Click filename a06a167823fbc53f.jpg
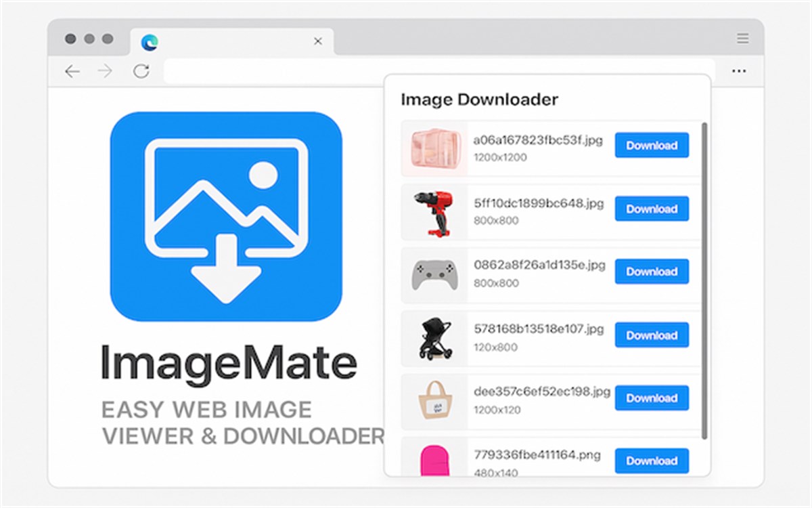 [538, 140]
